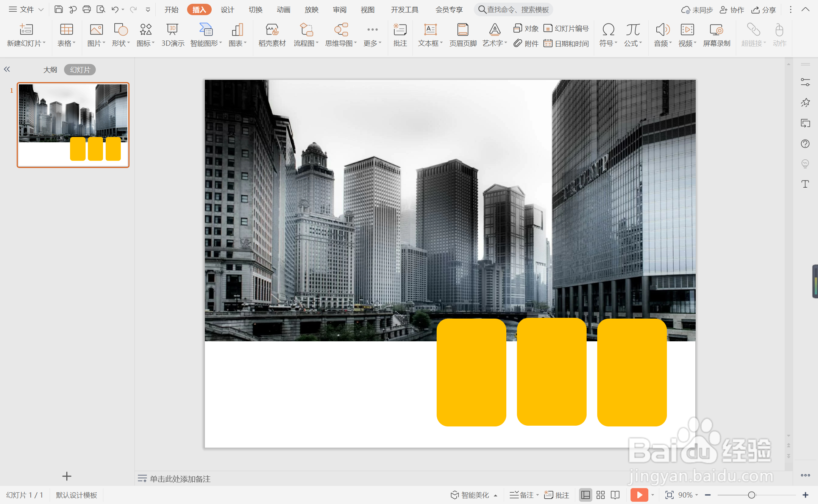Click the zoom slider handle

[752, 495]
